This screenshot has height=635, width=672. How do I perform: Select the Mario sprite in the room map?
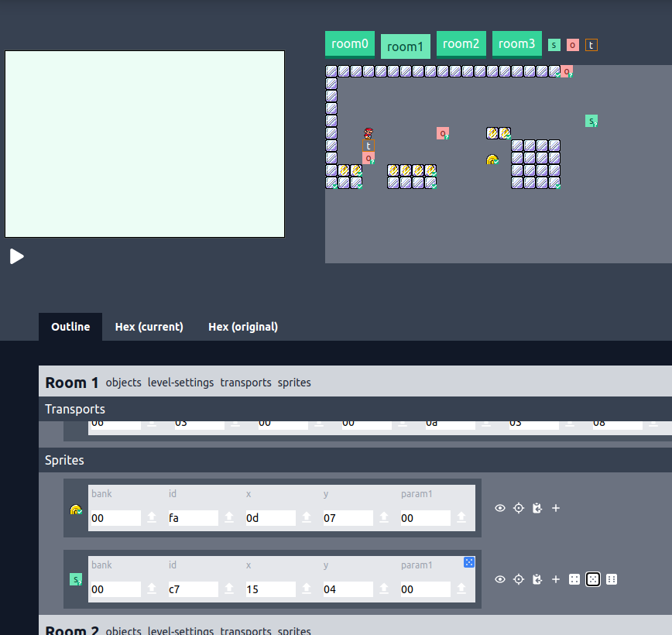click(369, 133)
